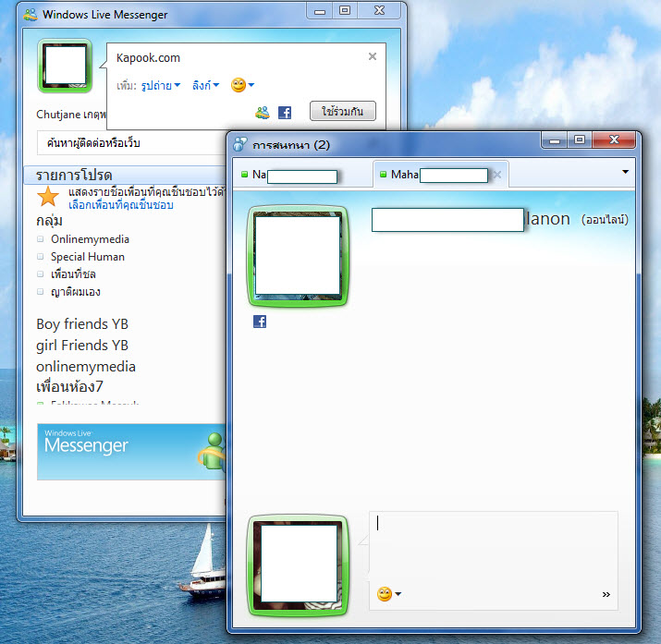
Task: Minimize the Windows Live Messenger window
Action: point(320,11)
